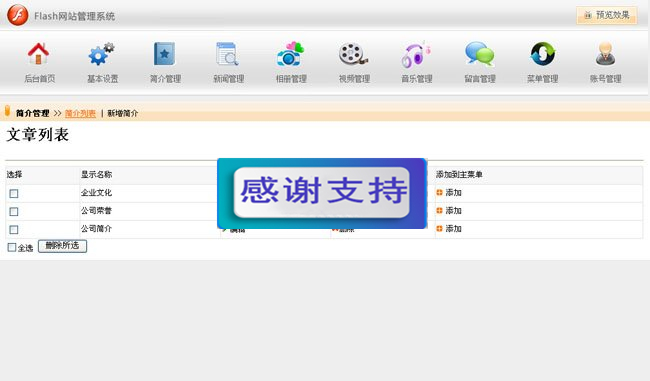
Task: Click the 文章列表 heading
Action: click(x=38, y=134)
